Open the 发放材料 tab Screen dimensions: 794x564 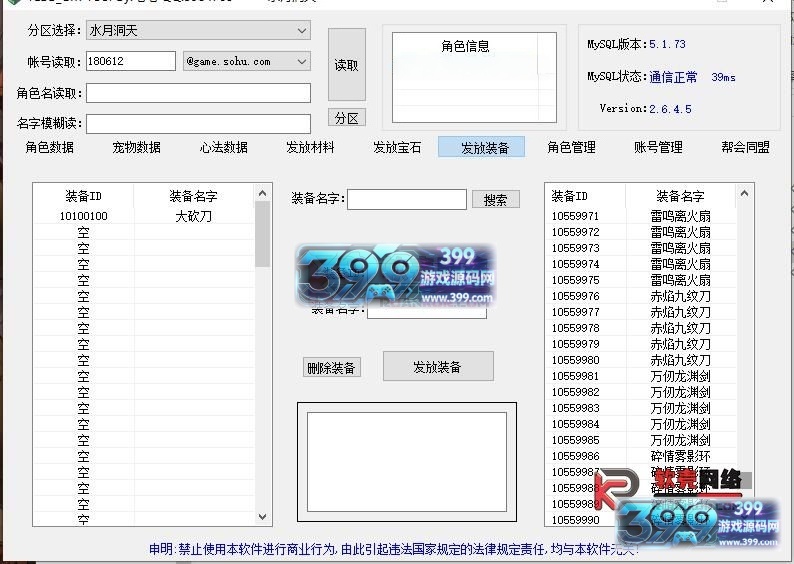click(310, 147)
